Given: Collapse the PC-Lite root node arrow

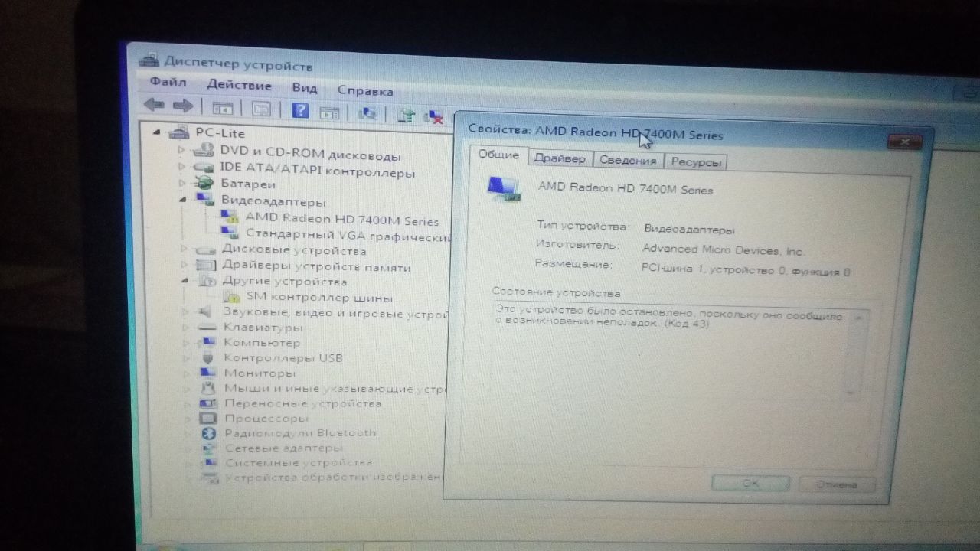Looking at the screenshot, I should coord(158,131).
